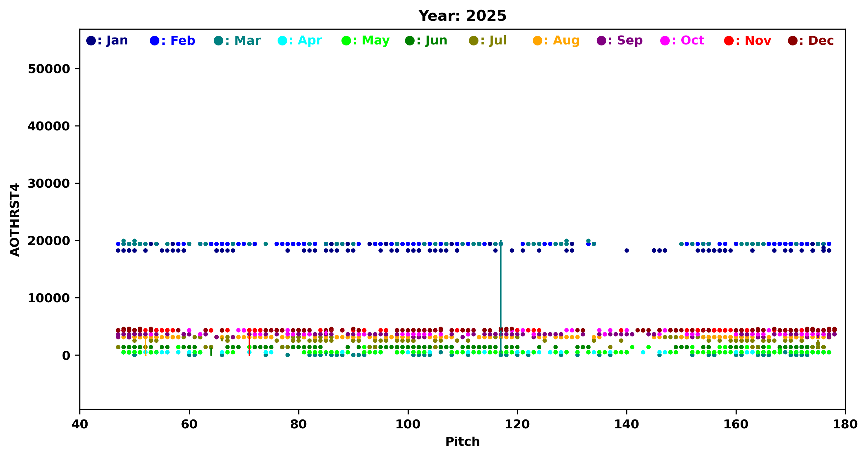Viewport: 868px width, 458px height.
Task: Click the Jun legend color dot
Action: point(410,41)
